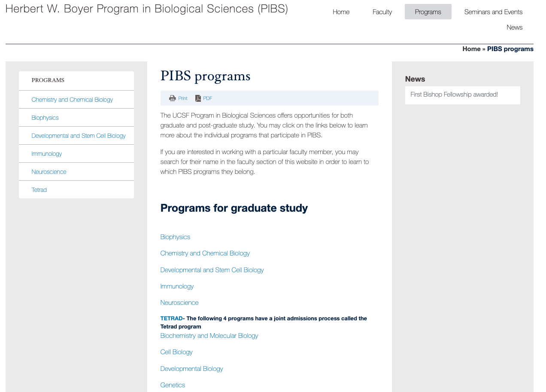The image size is (546, 392).
Task: Visit the Cell Biology program link
Action: [176, 352]
